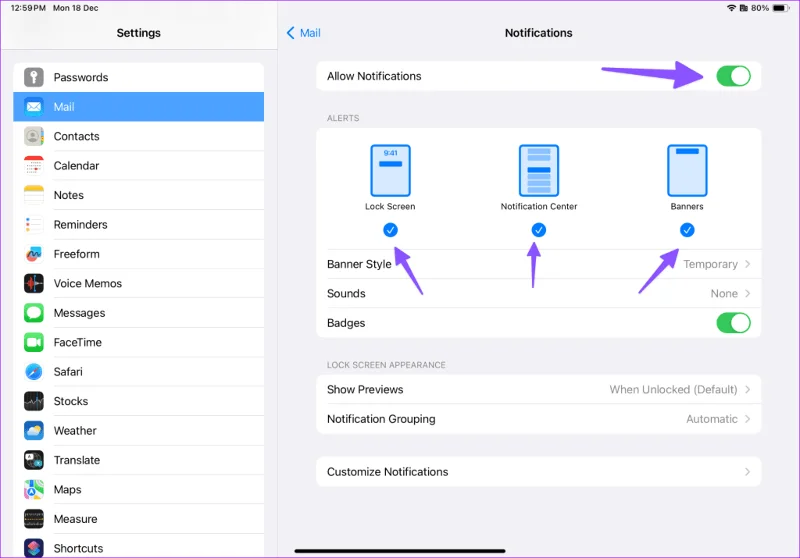The height and width of the screenshot is (558, 800).
Task: Tap the Notification Center alert illustration
Action: [539, 170]
